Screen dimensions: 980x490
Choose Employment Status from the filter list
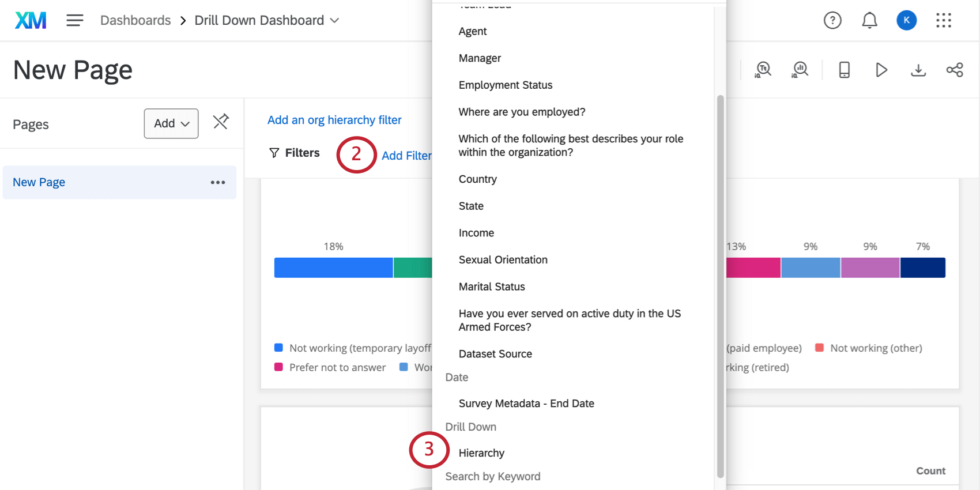coord(505,85)
